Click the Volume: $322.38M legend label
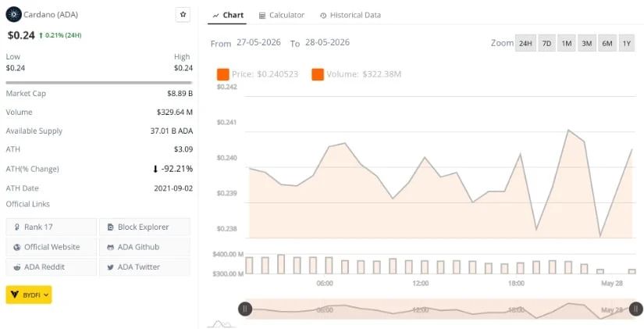The image size is (644, 329). [364, 74]
